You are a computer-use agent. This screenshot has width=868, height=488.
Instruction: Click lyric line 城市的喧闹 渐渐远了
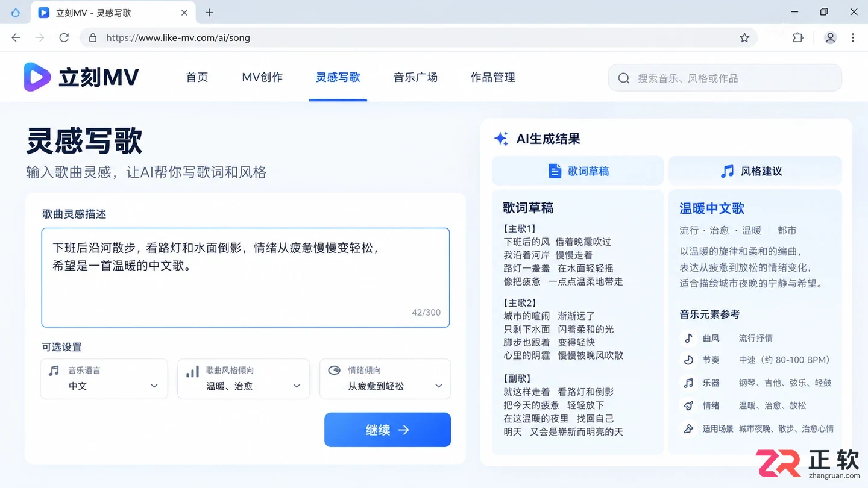point(549,316)
